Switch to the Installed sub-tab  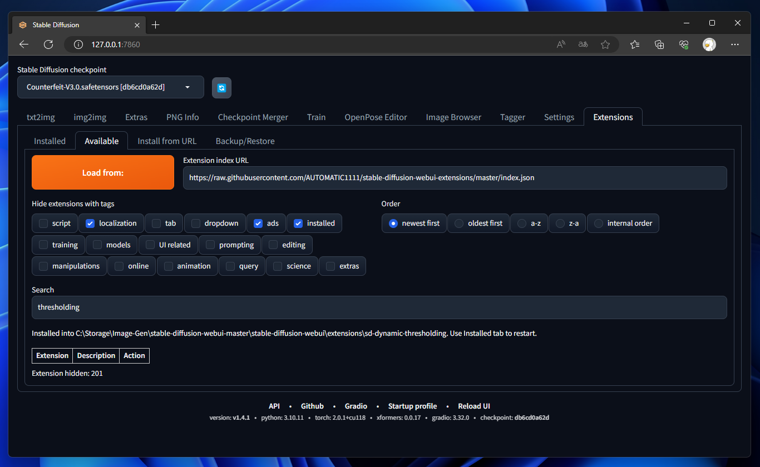pyautogui.click(x=49, y=141)
